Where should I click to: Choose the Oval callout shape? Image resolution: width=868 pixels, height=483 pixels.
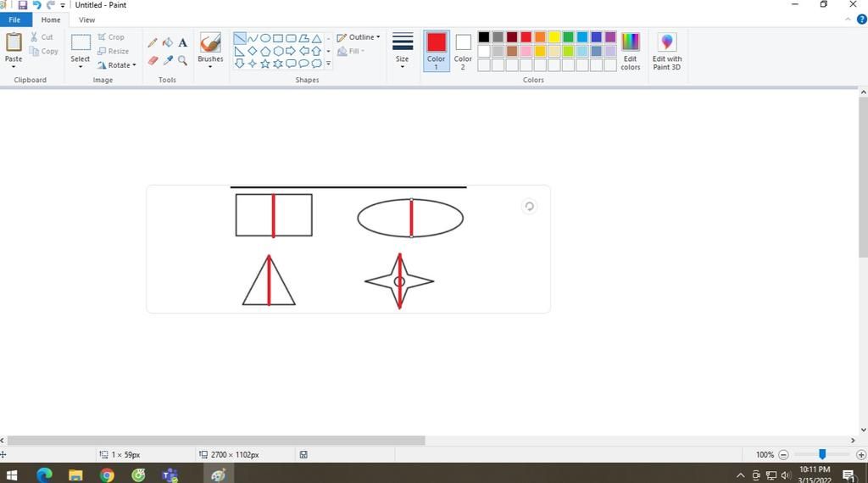click(x=303, y=64)
